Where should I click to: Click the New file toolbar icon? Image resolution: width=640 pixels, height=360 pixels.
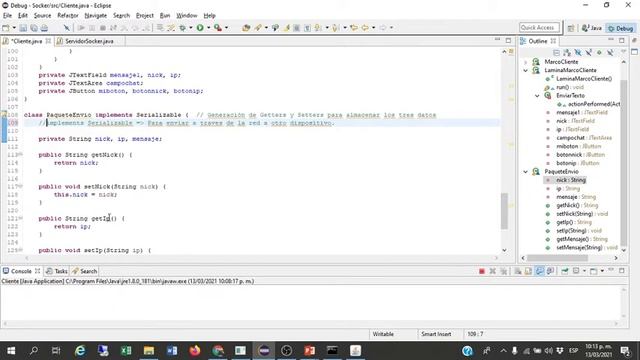pos(6,28)
